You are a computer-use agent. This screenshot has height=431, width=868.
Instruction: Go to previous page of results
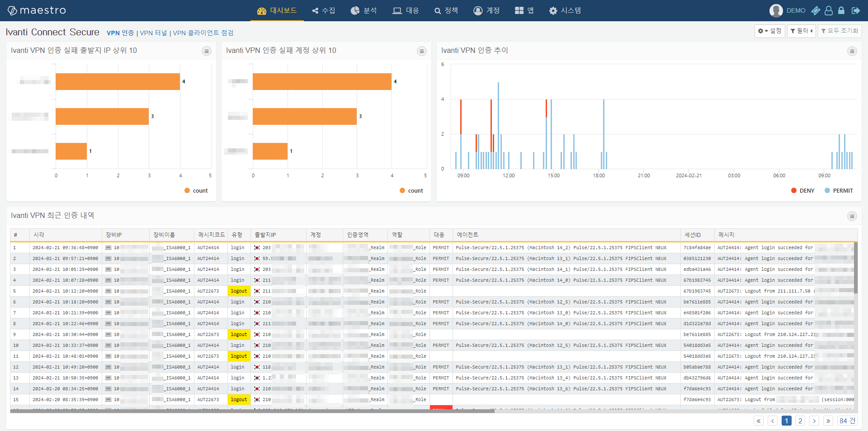click(x=773, y=421)
